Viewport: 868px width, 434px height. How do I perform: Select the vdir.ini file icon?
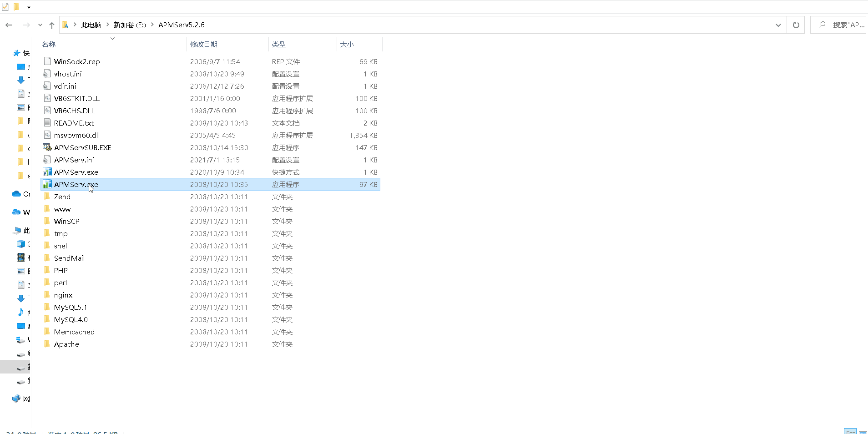point(47,86)
